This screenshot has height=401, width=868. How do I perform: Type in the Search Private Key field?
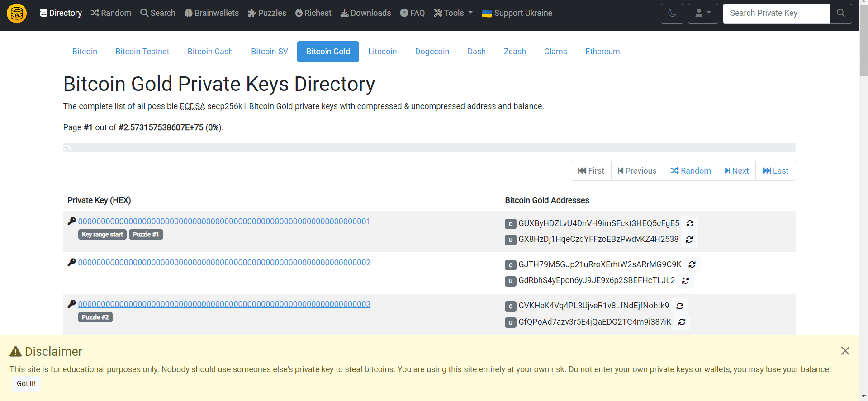(x=776, y=14)
